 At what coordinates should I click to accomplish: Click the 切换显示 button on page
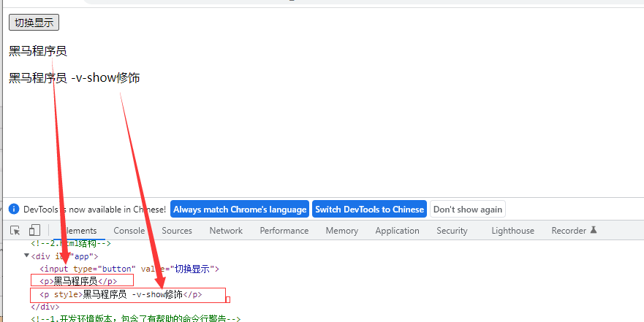point(34,23)
